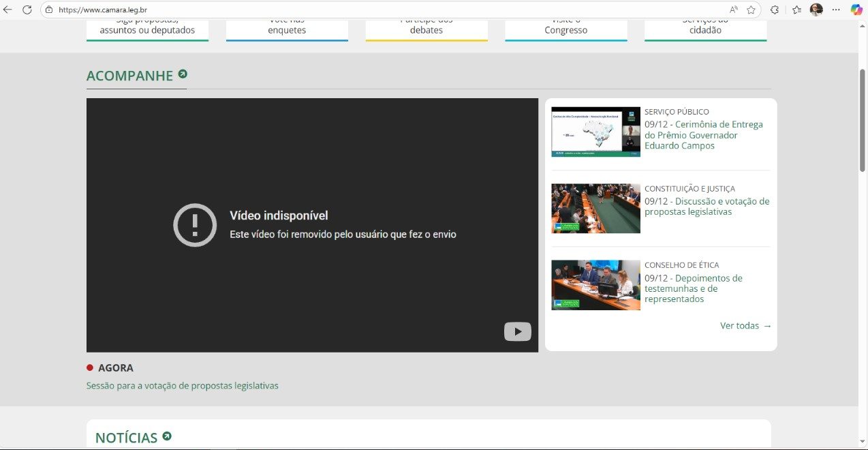This screenshot has width=868, height=450.
Task: View site information lock icon
Action: (48, 10)
